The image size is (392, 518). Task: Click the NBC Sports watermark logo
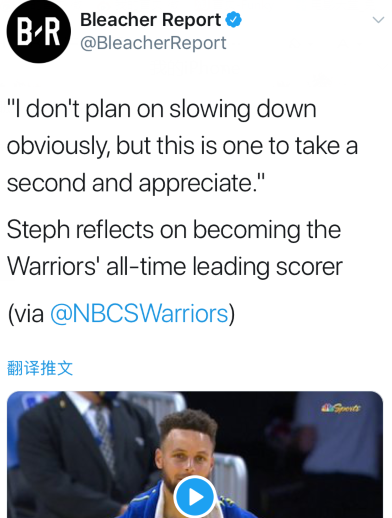pos(341,408)
